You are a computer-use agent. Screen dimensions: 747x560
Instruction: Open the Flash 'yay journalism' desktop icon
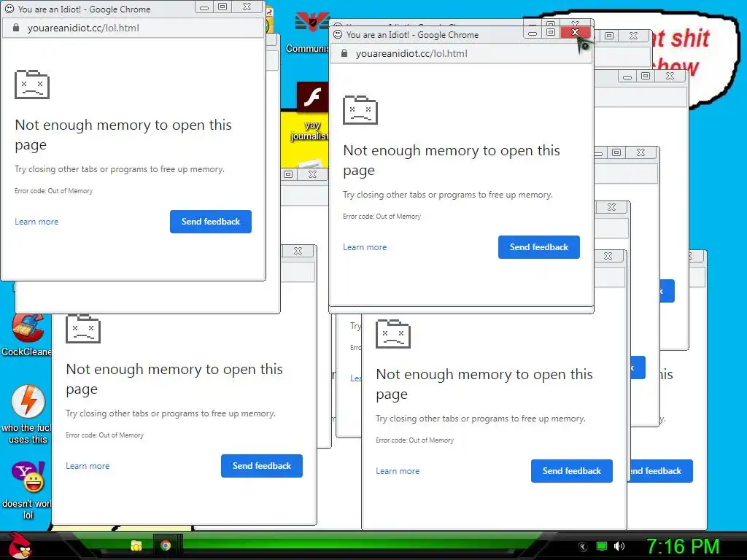pos(312,112)
